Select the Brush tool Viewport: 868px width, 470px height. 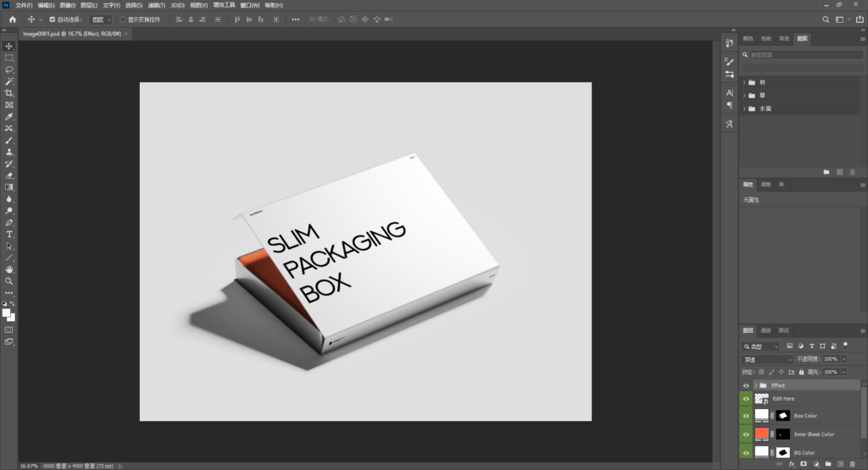[8, 141]
